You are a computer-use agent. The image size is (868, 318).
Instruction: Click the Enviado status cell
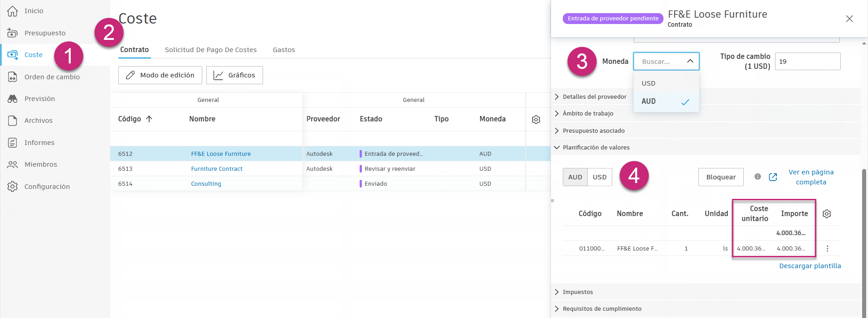(376, 184)
